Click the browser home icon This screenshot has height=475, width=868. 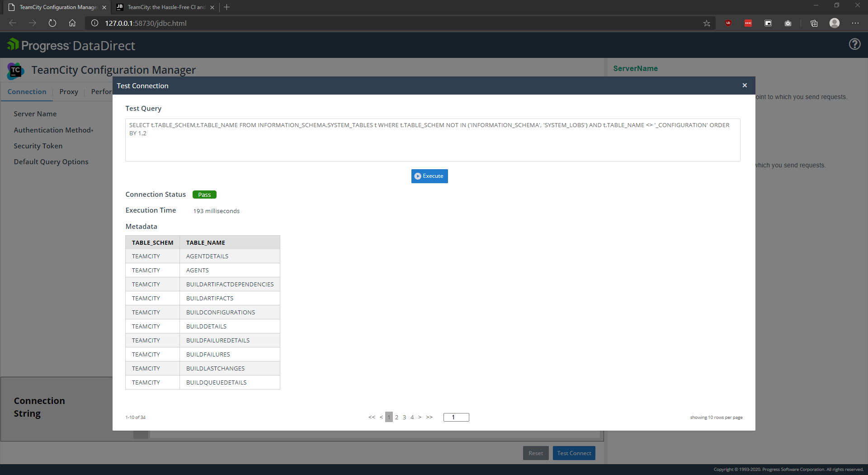click(72, 23)
